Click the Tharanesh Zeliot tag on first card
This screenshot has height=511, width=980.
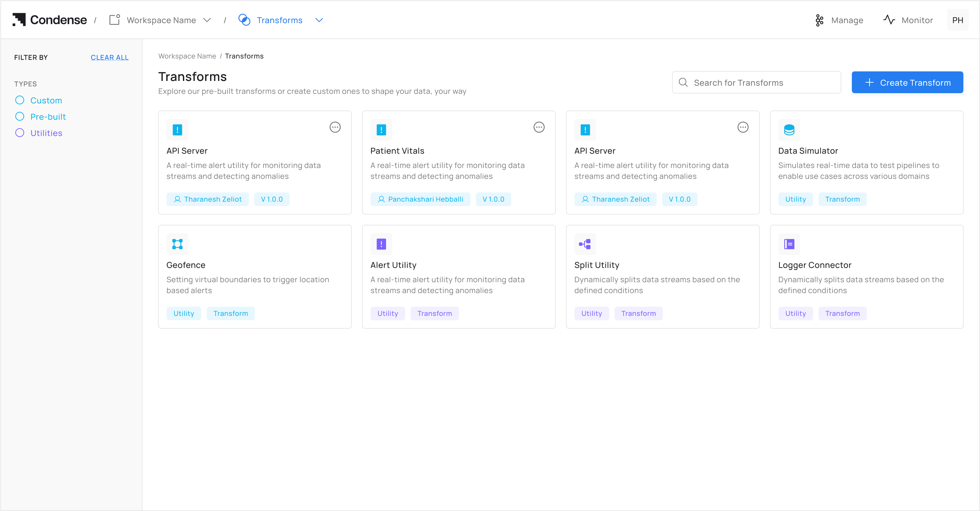(207, 199)
